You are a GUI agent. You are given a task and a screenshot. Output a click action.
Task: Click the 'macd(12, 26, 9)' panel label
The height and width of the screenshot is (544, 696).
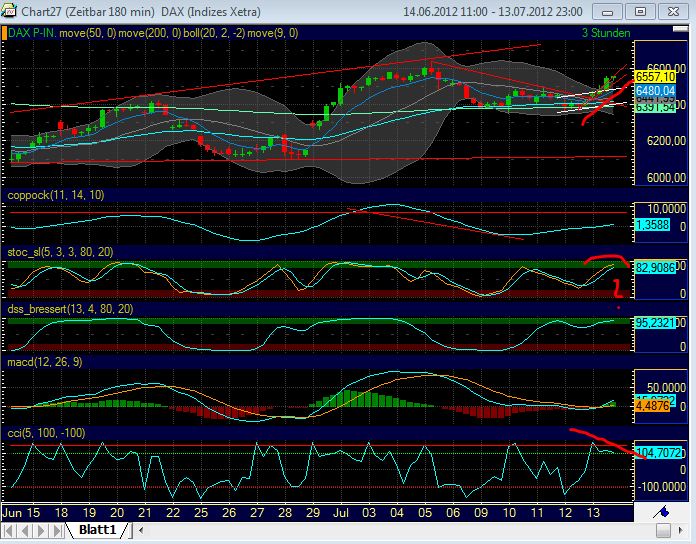click(45, 362)
